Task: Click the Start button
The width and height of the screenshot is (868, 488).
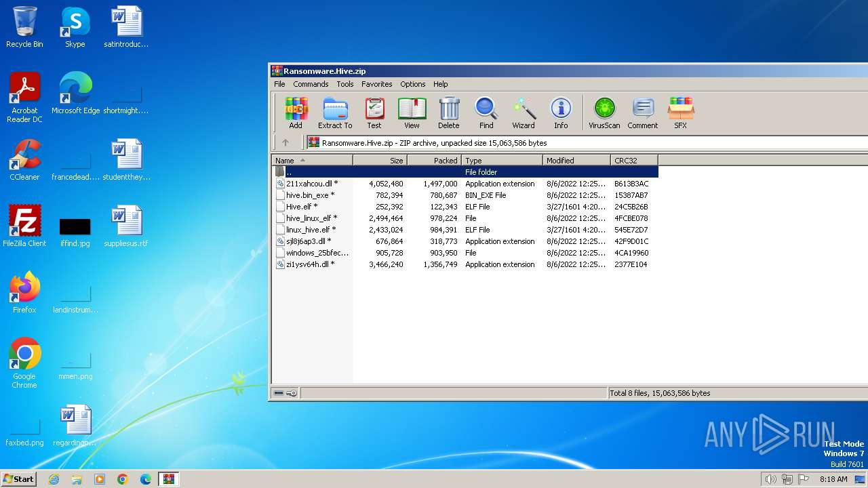Action: point(19,479)
